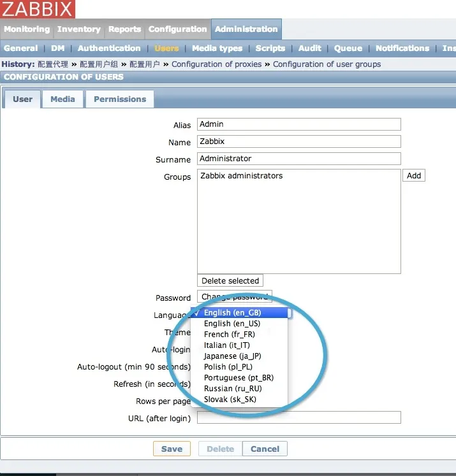Choose Slovak (sk_SK) language
The height and width of the screenshot is (476, 456).
coord(239,399)
